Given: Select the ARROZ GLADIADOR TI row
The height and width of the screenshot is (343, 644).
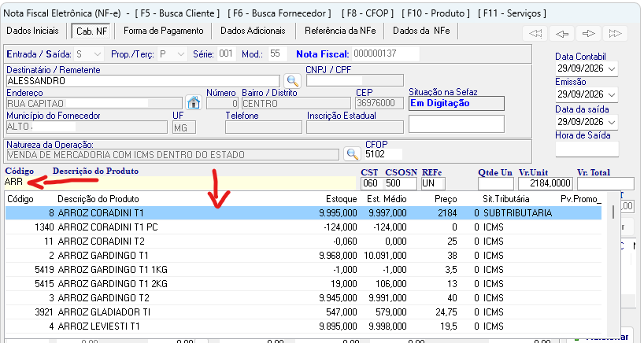Looking at the screenshot, I should coord(303,312).
